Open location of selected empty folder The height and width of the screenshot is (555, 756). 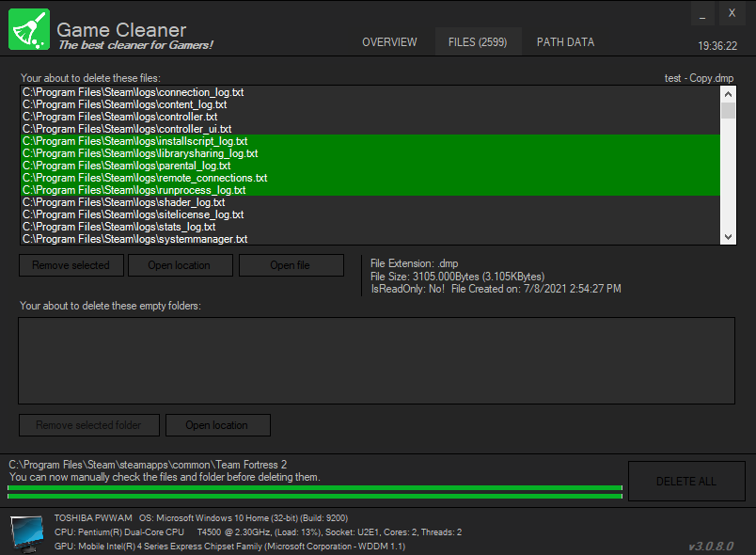coord(218,425)
